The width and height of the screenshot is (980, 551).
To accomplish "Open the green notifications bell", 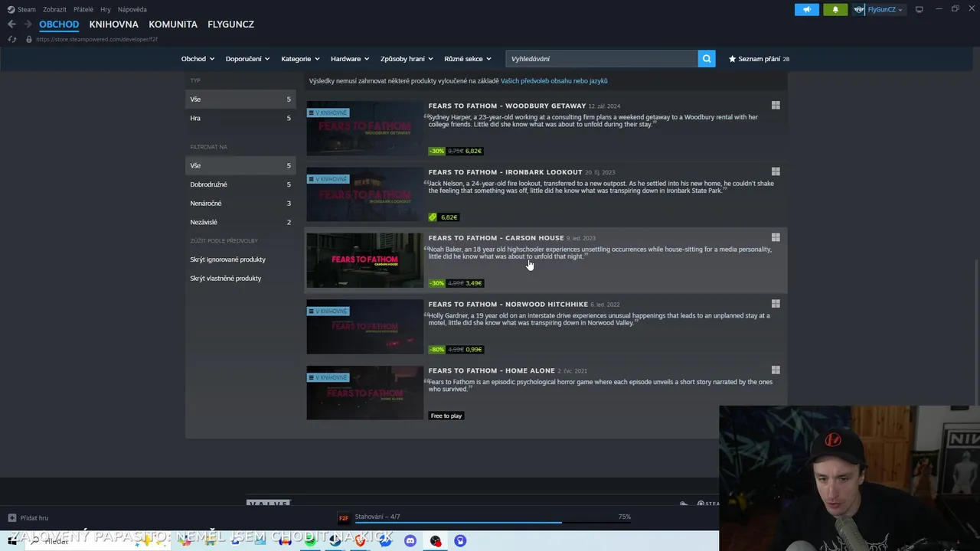I will [835, 9].
